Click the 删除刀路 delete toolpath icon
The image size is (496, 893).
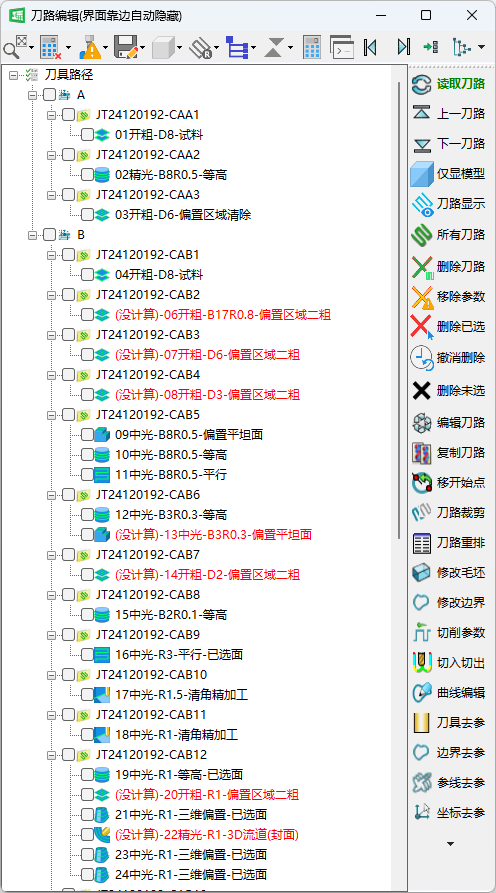[x=422, y=266]
